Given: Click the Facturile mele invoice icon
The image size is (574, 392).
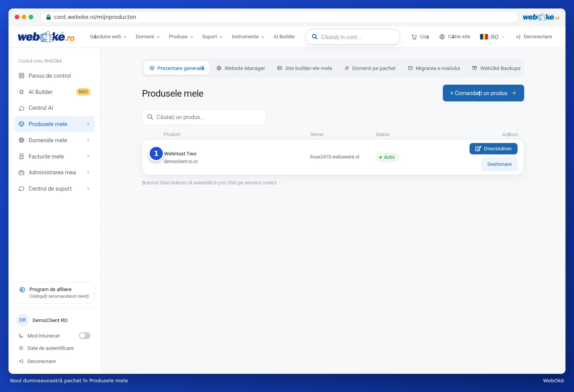Looking at the screenshot, I should coord(22,157).
